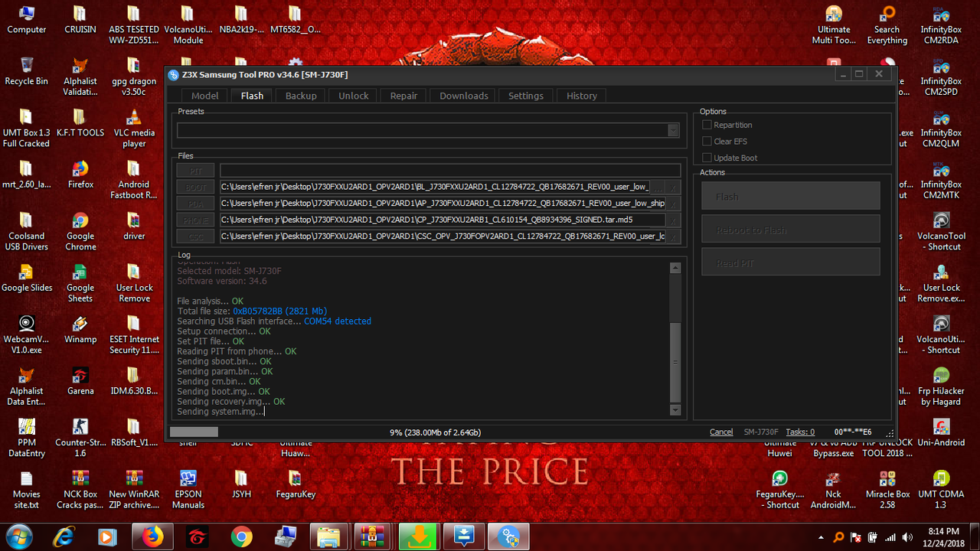Open the Google Slides desktop shortcut
The height and width of the screenshot is (551, 980).
point(26,278)
